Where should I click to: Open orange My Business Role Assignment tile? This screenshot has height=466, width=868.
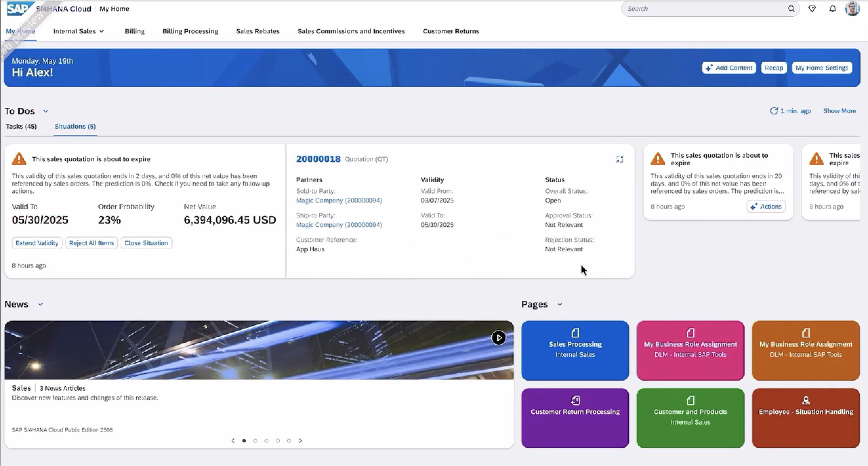(x=806, y=351)
